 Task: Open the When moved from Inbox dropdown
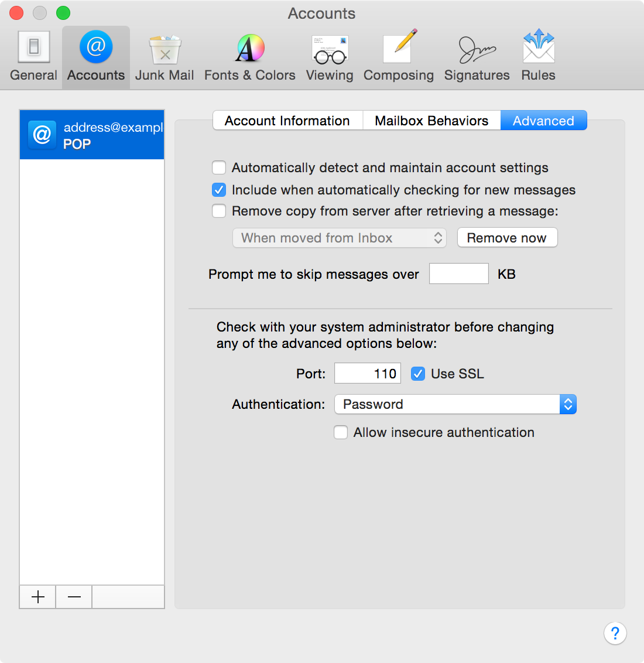pos(340,238)
